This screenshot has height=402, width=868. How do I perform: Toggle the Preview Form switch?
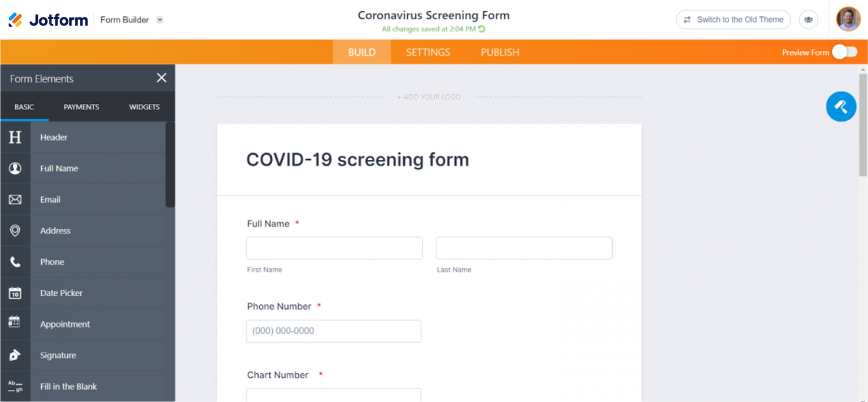coord(844,52)
